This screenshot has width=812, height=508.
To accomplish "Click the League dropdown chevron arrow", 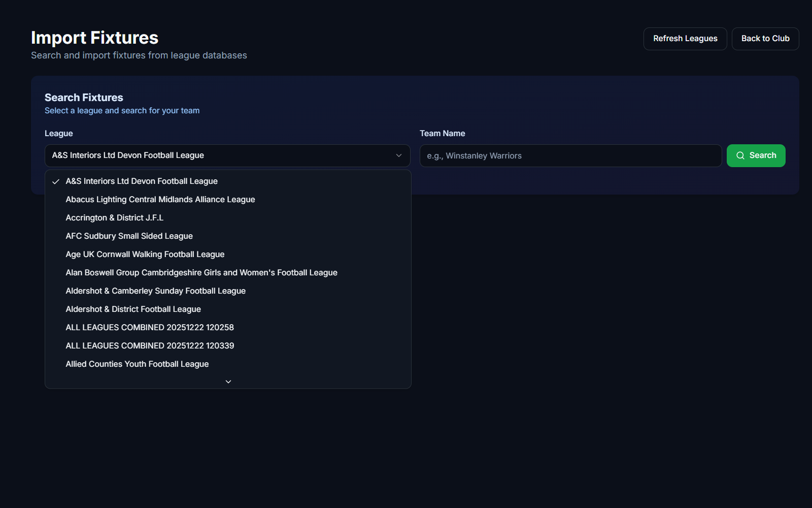I will click(399, 155).
